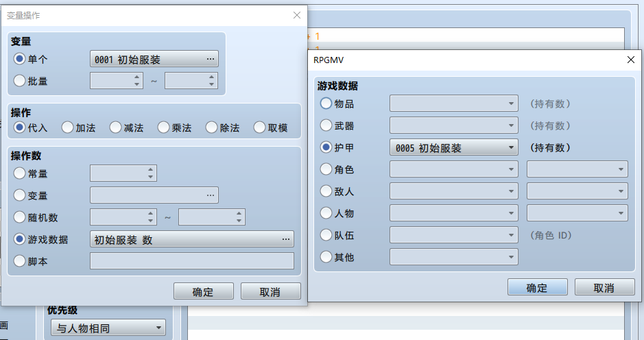Cancel the 变量操作 dialog with 取消
Screen dimensions: 644x340
pos(270,291)
